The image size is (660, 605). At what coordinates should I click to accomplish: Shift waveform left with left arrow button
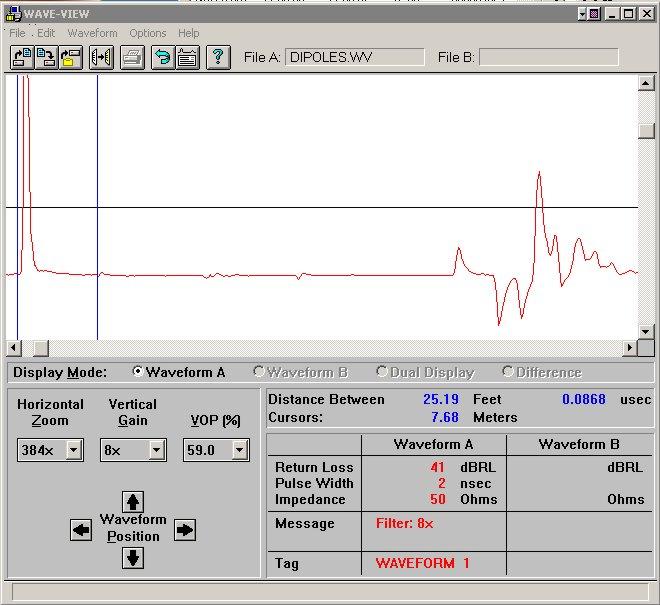pos(81,530)
